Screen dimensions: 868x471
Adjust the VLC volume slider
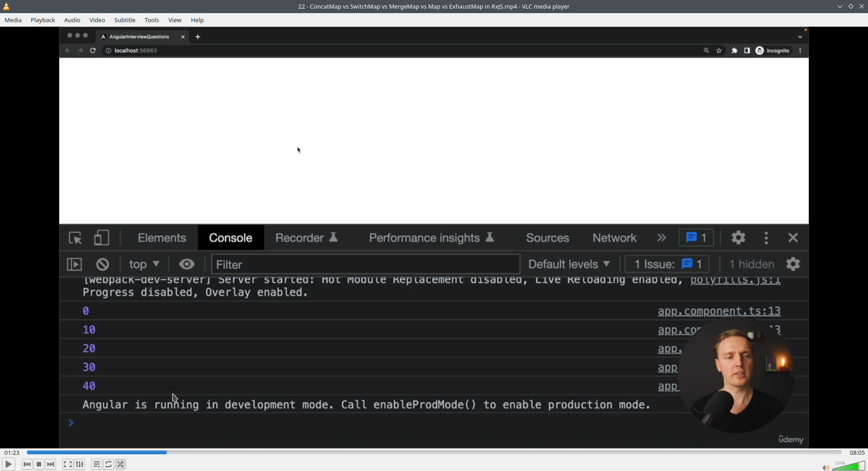pyautogui.click(x=849, y=466)
